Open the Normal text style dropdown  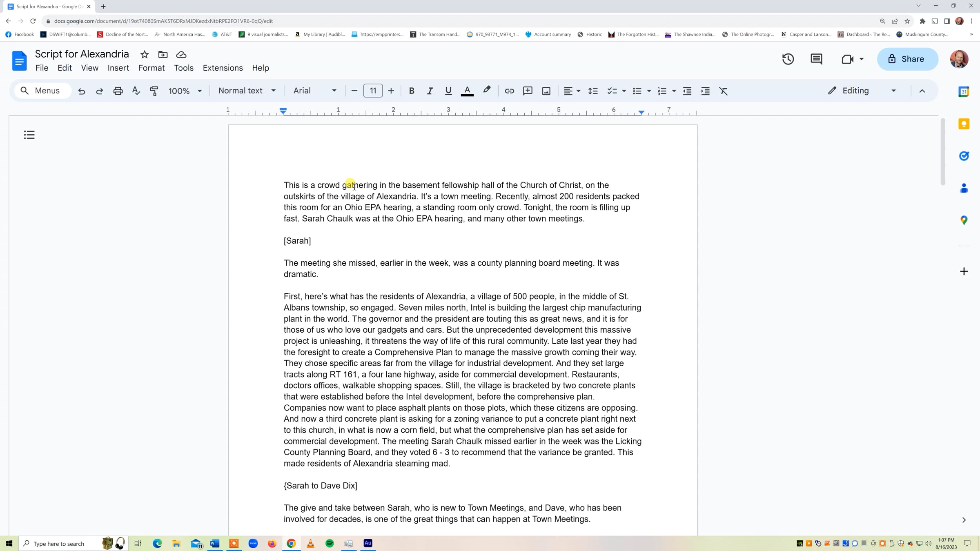tap(247, 91)
